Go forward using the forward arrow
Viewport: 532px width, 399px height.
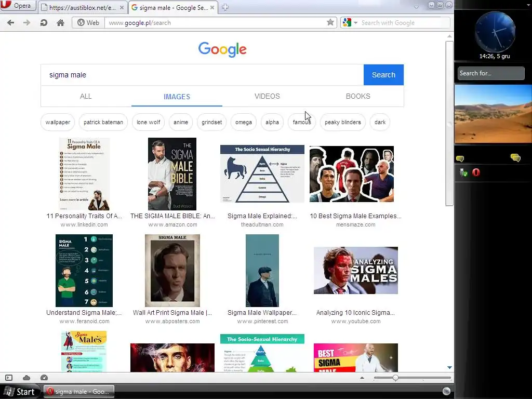[27, 23]
